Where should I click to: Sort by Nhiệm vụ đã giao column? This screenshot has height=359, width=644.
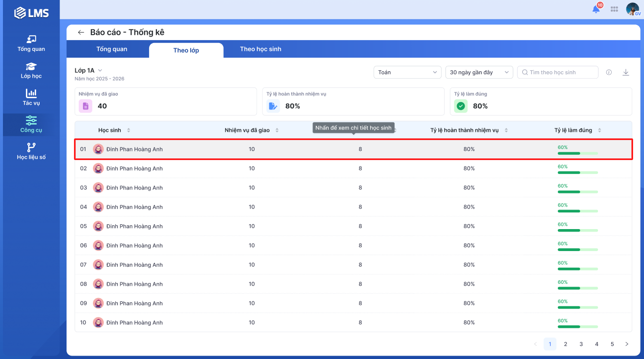click(277, 130)
